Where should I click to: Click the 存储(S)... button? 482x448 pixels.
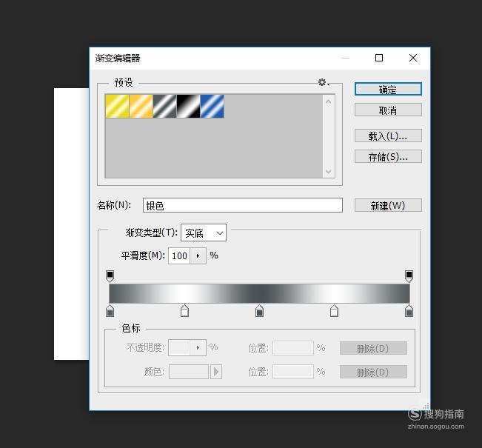[388, 156]
